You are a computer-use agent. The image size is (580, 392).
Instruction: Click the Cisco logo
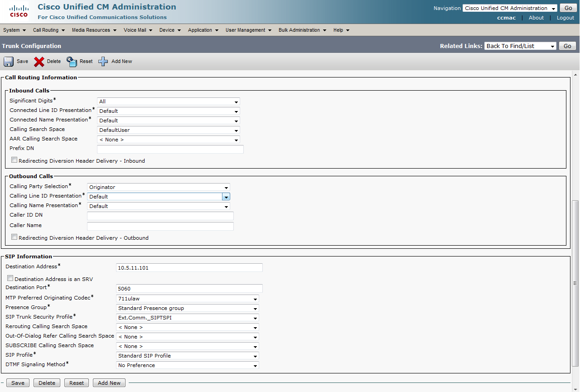19,11
